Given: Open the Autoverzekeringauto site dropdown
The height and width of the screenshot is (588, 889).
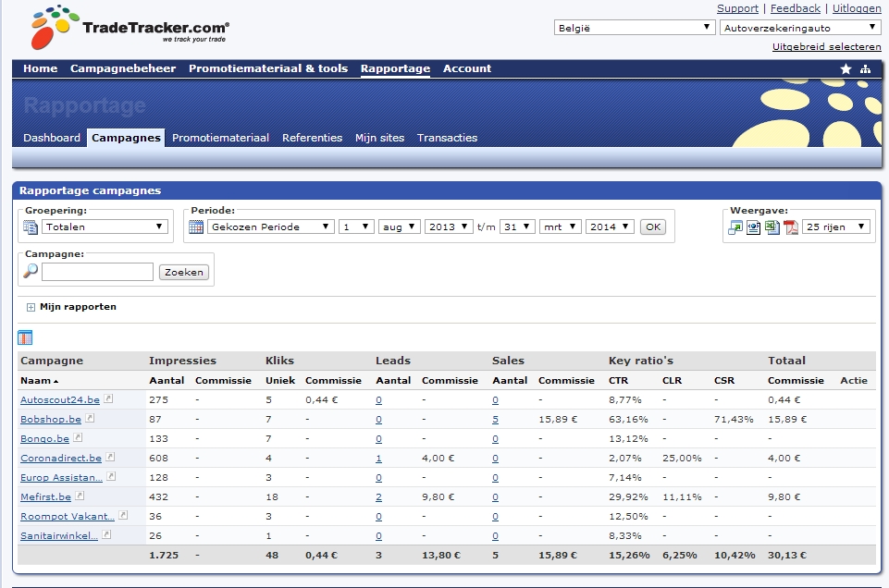Looking at the screenshot, I should (x=800, y=28).
